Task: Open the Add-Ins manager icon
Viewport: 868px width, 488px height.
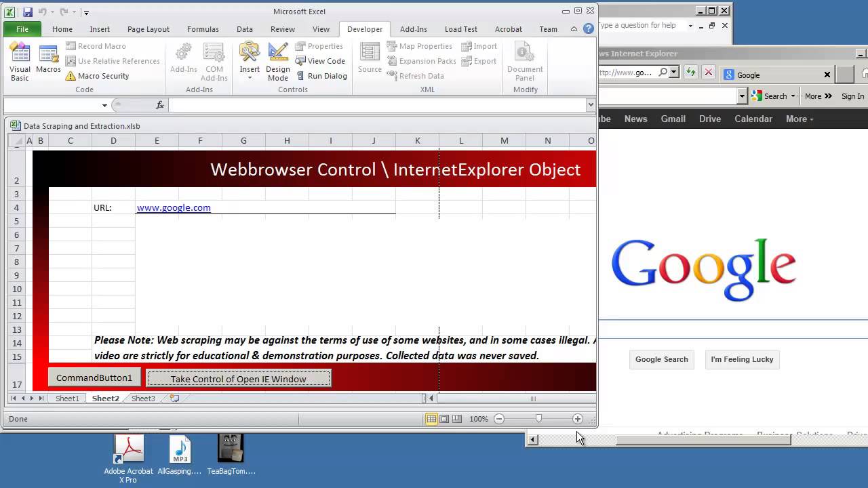Action: [x=183, y=59]
